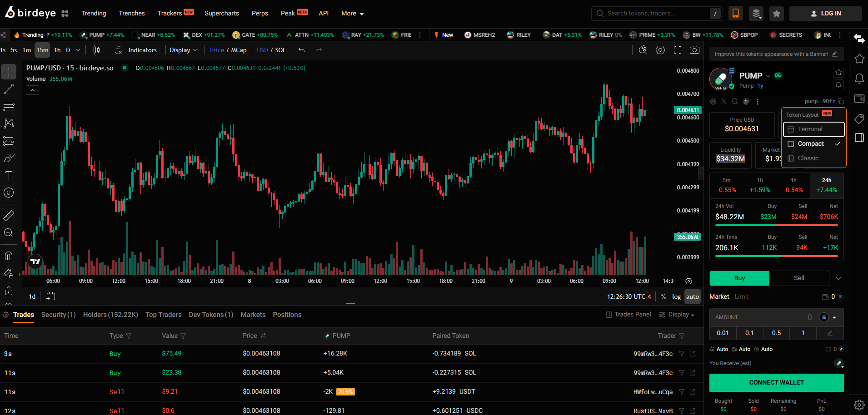
Task: Toggle auto scale on the chart
Action: (x=693, y=296)
